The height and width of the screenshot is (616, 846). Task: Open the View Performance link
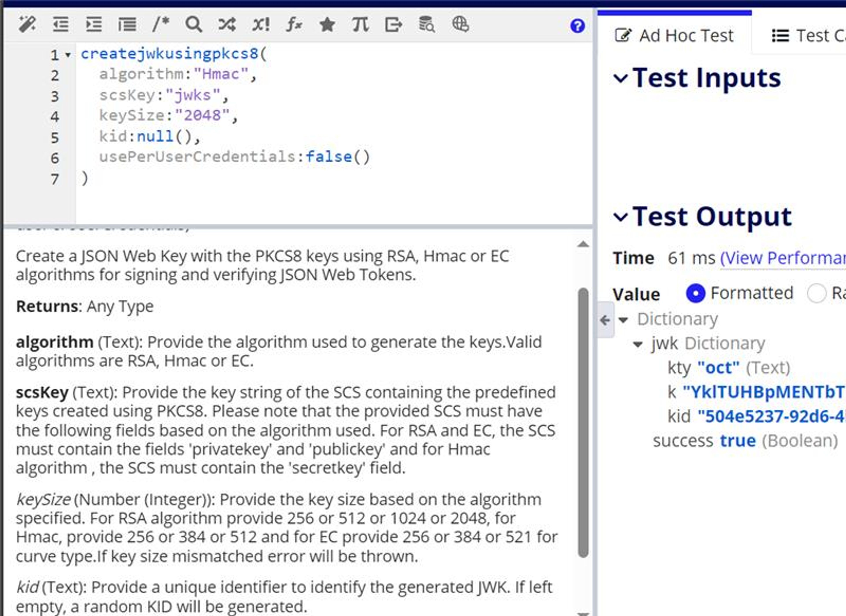click(783, 258)
